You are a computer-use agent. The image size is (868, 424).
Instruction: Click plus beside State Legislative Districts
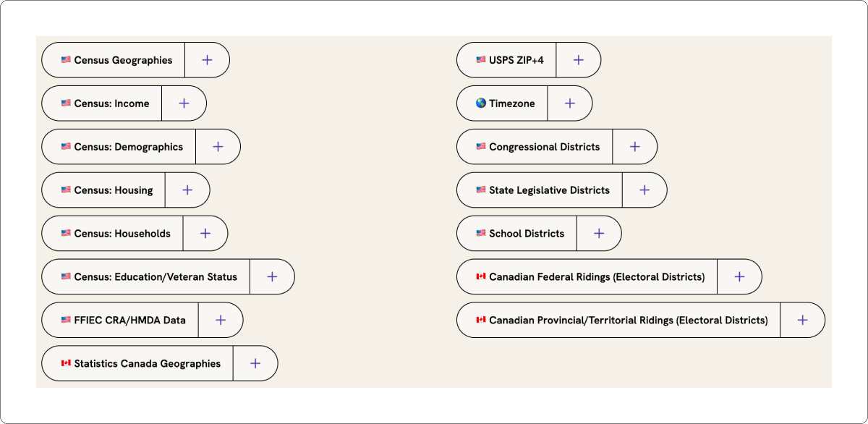click(x=644, y=190)
